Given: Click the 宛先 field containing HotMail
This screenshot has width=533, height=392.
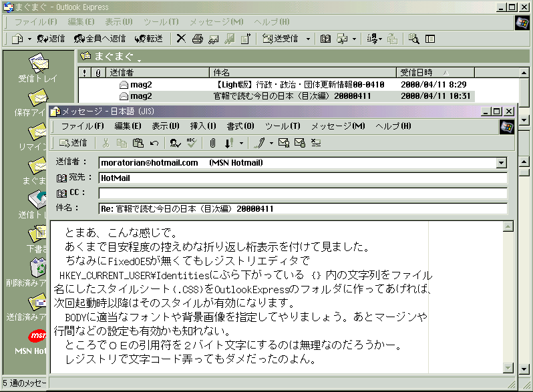Looking at the screenshot, I should pos(303,178).
